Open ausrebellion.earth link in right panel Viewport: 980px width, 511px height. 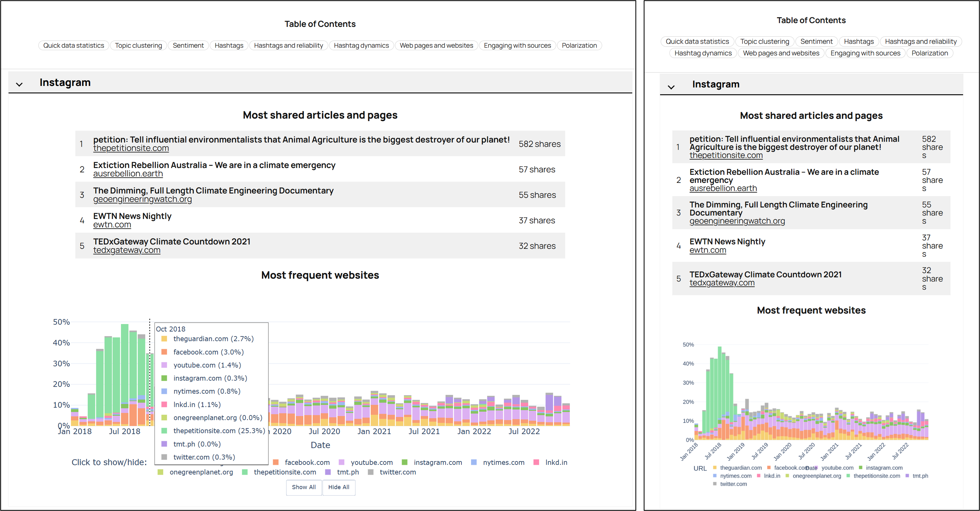[x=723, y=189]
